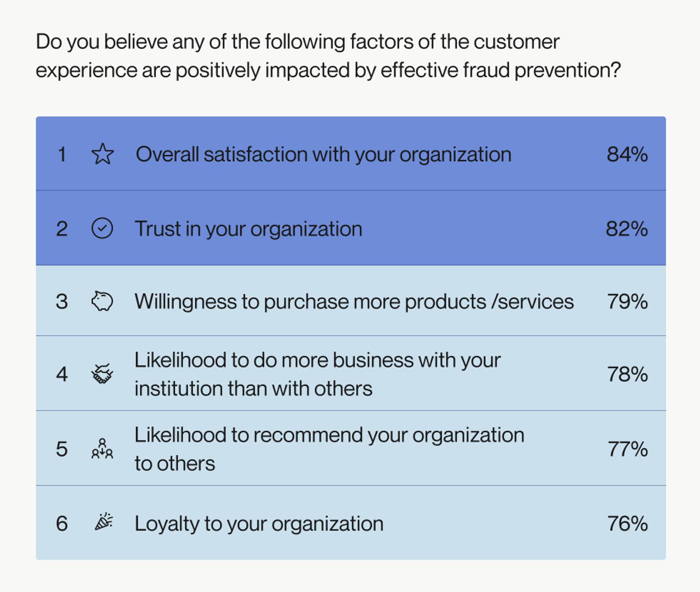Click the people referral icon in row 5
The width and height of the screenshot is (700, 592).
coord(102,449)
